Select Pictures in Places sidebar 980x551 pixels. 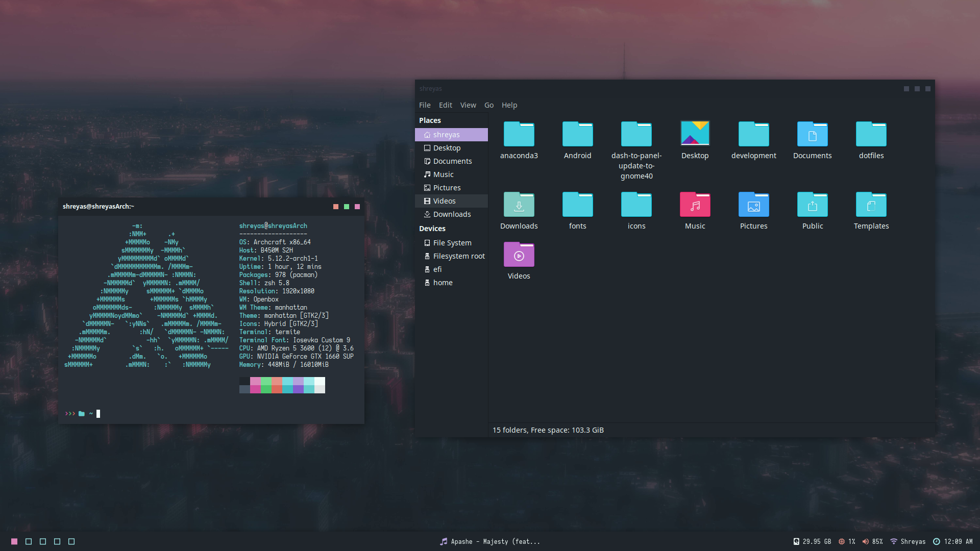pyautogui.click(x=447, y=188)
